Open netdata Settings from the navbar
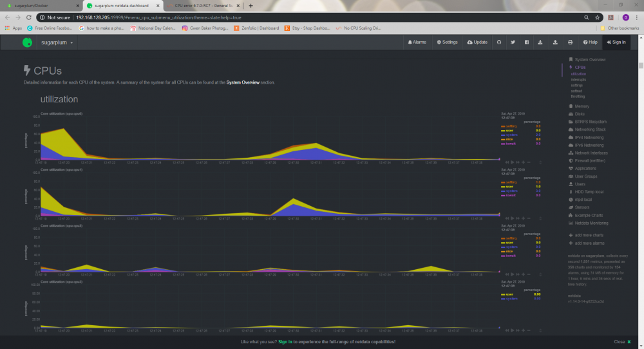The width and height of the screenshot is (644, 349). pos(447,42)
